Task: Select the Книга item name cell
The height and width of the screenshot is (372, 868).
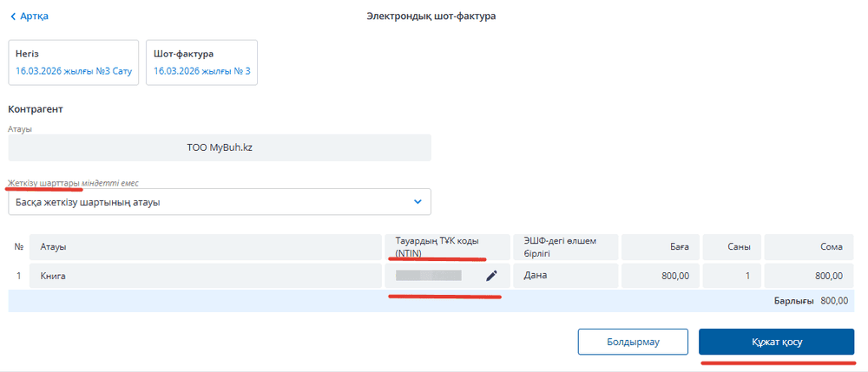Action: coord(206,276)
